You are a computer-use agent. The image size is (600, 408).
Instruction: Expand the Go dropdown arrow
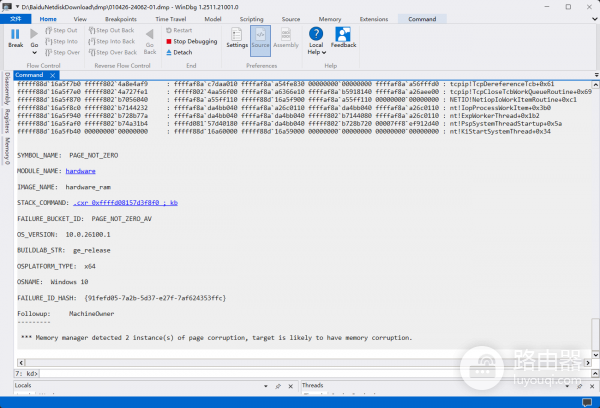coord(34,53)
